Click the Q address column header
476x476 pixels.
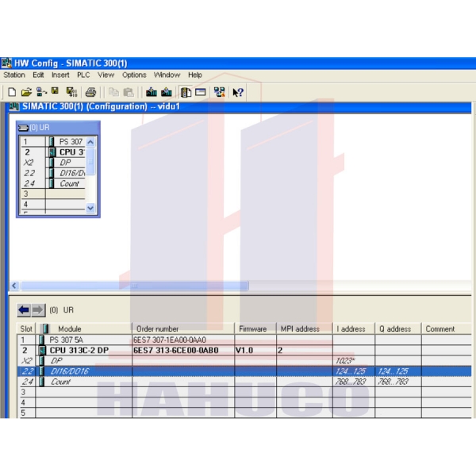click(x=398, y=328)
